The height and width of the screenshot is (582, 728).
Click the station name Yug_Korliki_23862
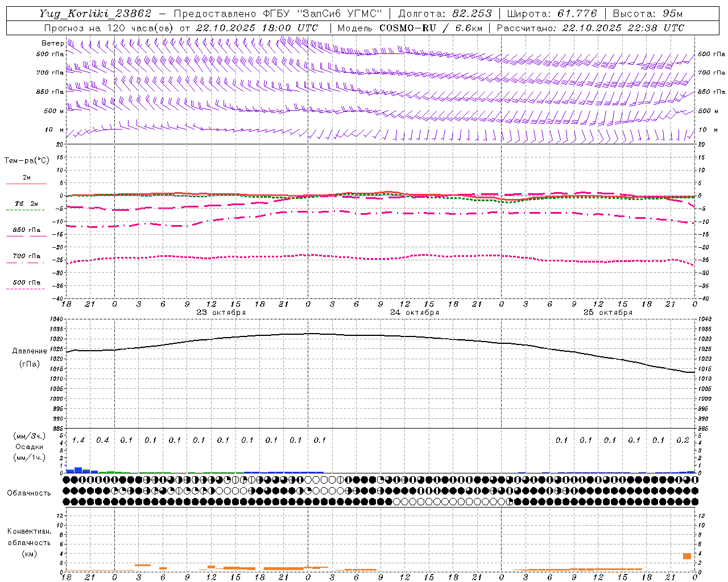pos(96,14)
